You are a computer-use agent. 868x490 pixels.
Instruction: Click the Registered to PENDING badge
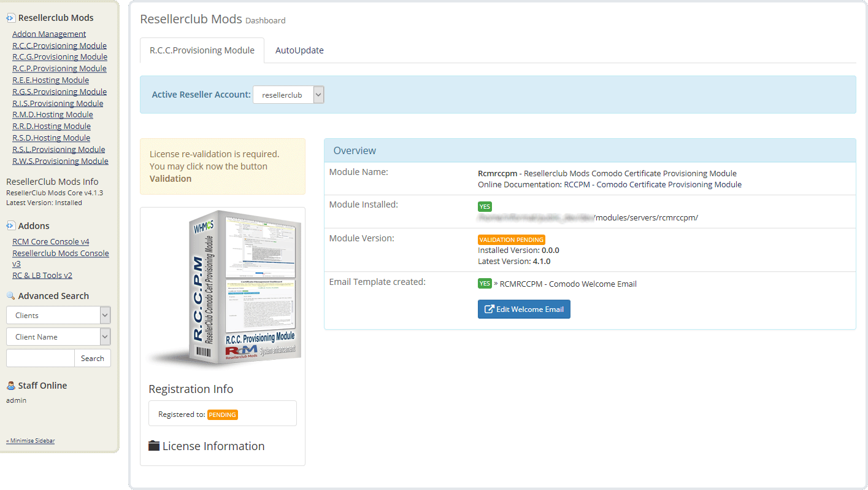[x=222, y=414]
